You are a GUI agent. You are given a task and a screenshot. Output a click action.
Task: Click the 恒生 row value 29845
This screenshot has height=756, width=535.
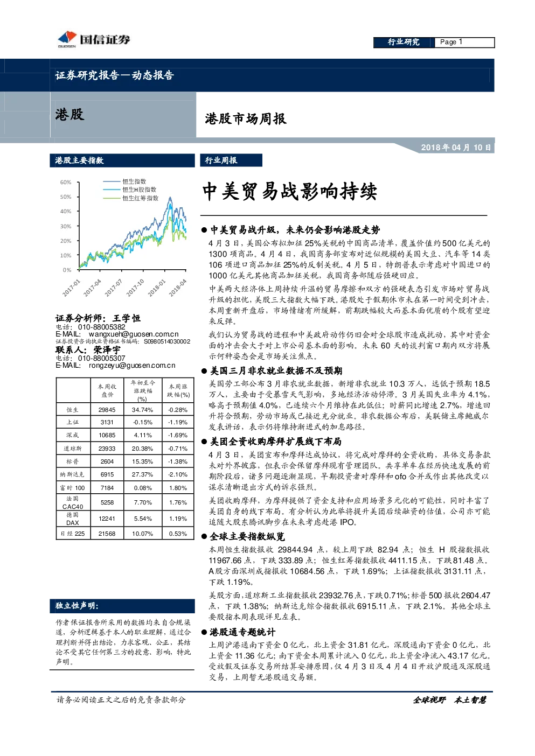107,410
